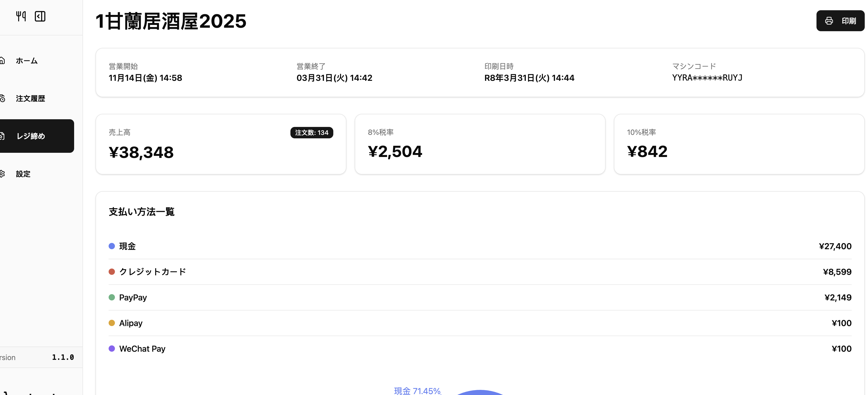Screen dimensions: 868x395
Task: Go to 注文履歴 order history
Action: pos(30,99)
